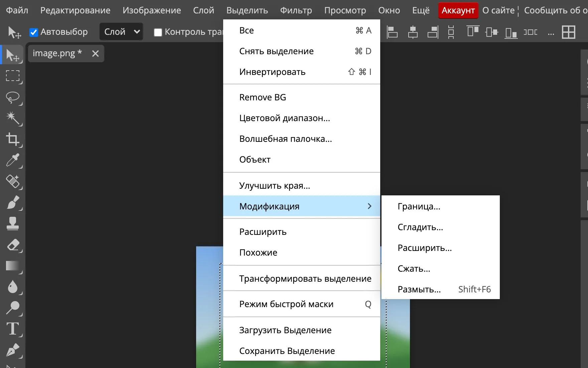Open the Слой menu in menu bar

pyautogui.click(x=203, y=10)
